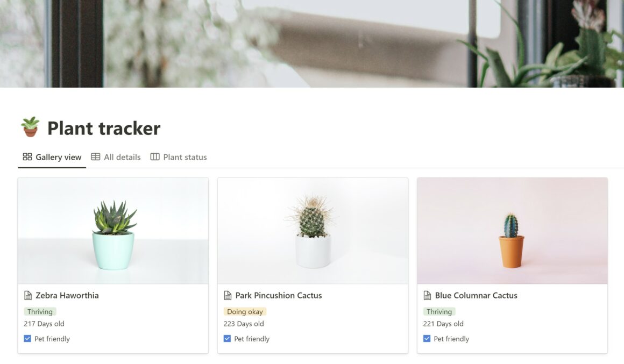
Task: Click the All details table icon
Action: tap(96, 157)
